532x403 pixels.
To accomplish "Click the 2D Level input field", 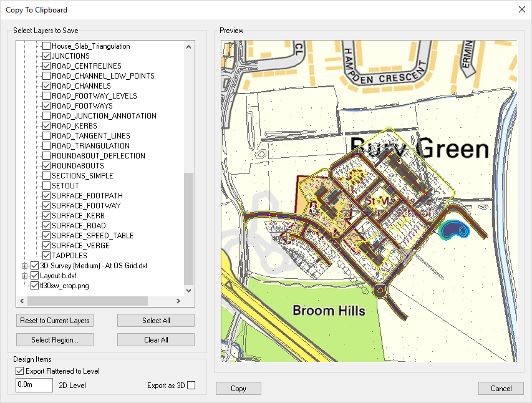I will pyautogui.click(x=34, y=386).
